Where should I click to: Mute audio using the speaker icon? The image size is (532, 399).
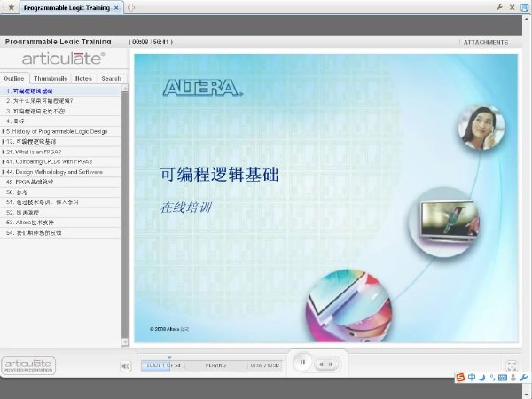126,366
